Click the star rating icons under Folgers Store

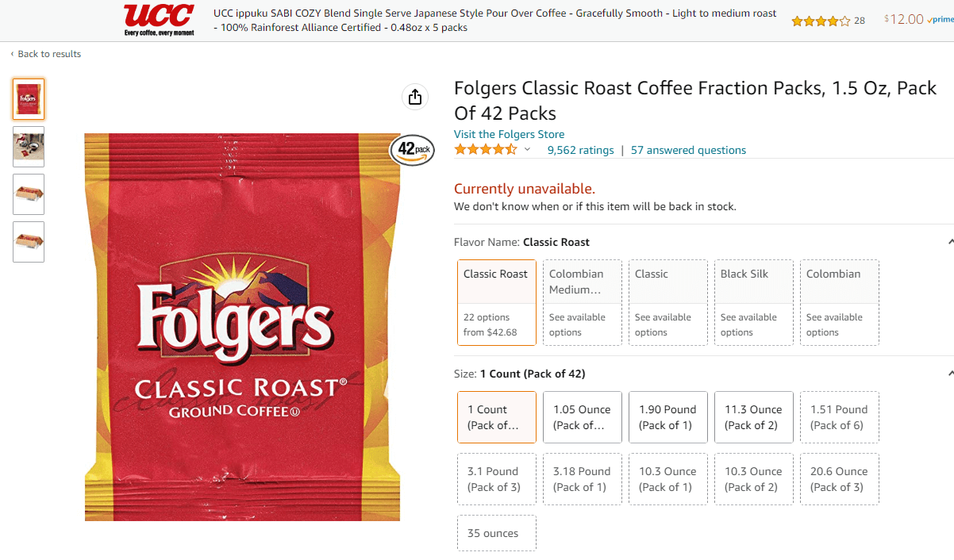click(x=485, y=149)
